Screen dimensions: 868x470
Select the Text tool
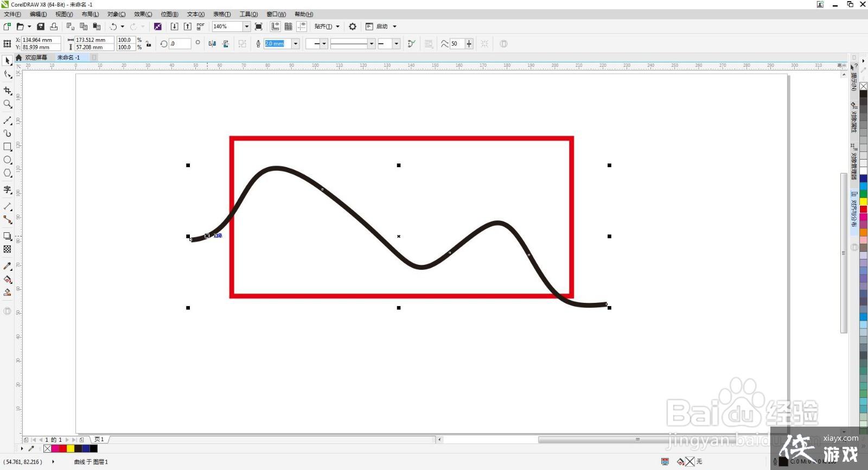click(8, 189)
